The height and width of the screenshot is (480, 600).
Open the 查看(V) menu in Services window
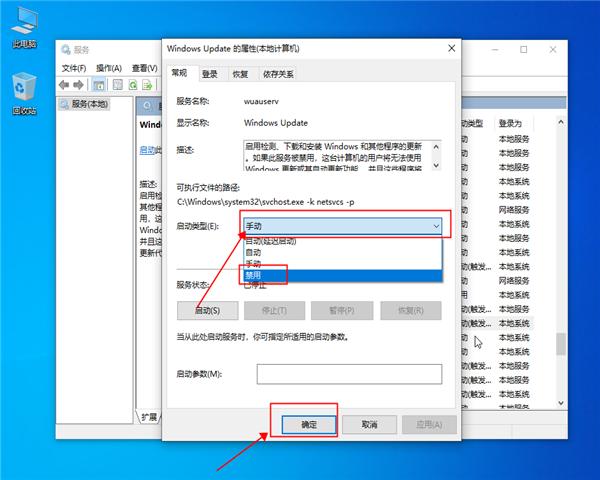pos(144,68)
